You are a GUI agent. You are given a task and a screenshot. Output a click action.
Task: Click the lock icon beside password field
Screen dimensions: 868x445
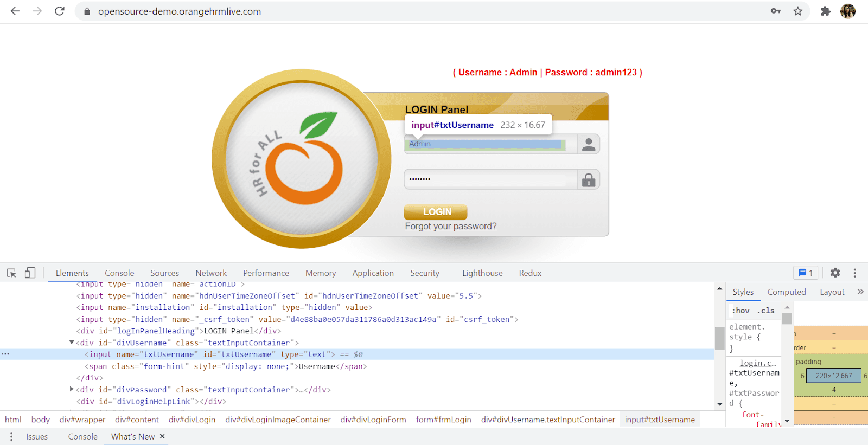tap(589, 180)
